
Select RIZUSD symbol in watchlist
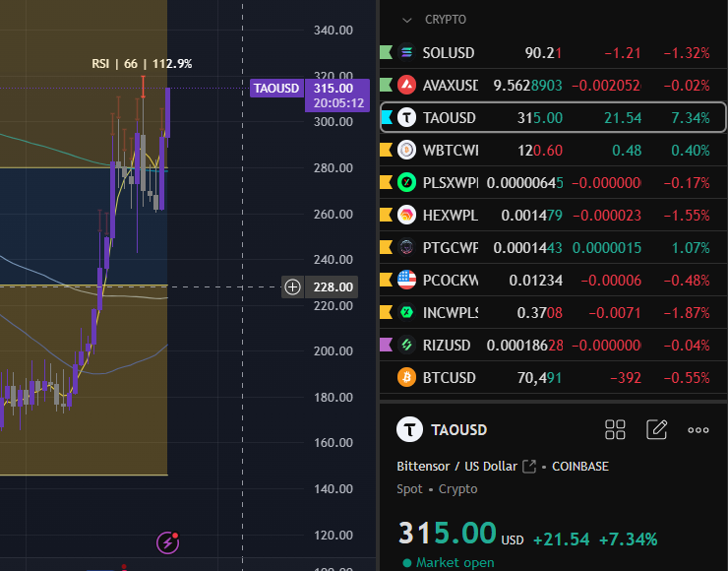(447, 346)
